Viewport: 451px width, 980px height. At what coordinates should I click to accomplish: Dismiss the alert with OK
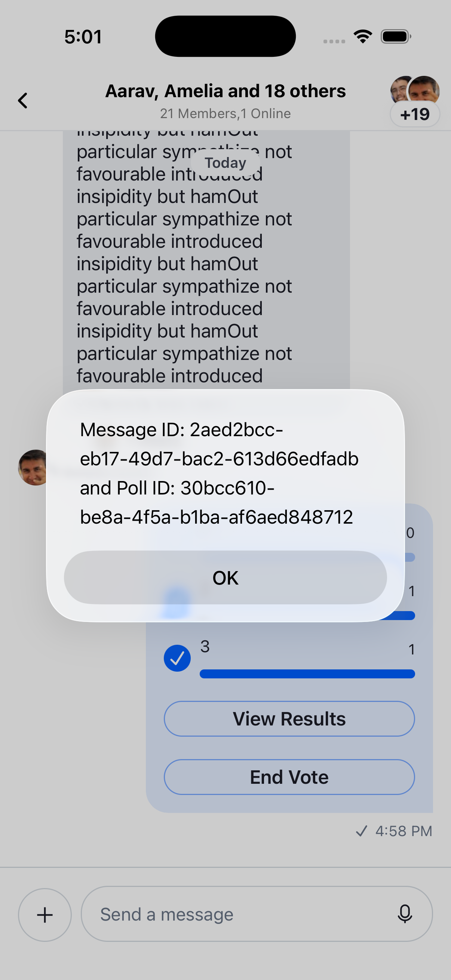[x=225, y=577]
